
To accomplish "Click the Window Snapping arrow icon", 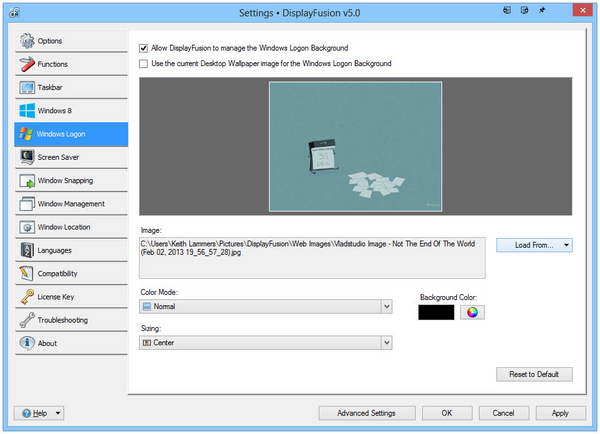I will tap(27, 181).
